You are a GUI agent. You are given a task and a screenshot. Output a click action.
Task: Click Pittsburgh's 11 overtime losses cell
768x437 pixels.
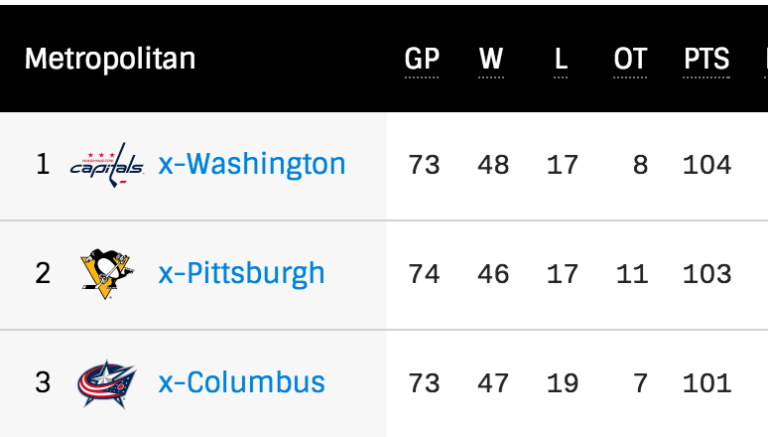point(632,273)
